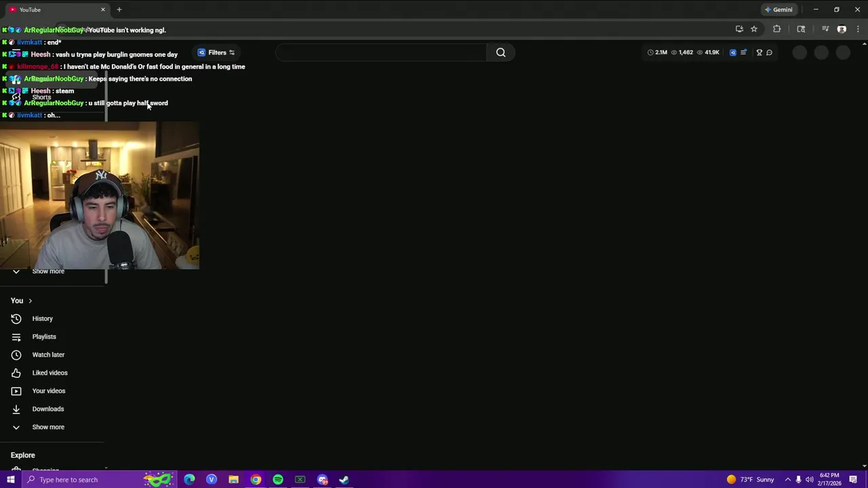Click the YouTube search magnifier button
868x488 pixels.
tap(500, 52)
